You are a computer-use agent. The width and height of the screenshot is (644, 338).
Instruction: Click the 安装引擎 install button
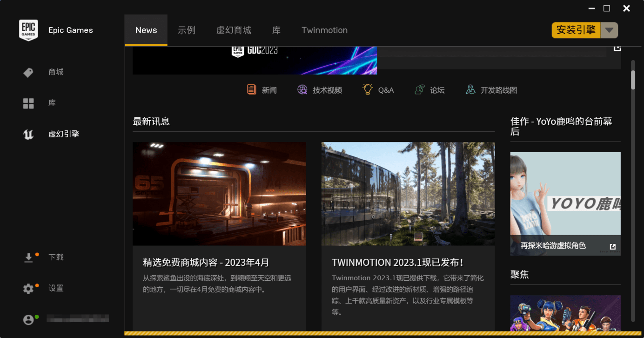(x=576, y=30)
